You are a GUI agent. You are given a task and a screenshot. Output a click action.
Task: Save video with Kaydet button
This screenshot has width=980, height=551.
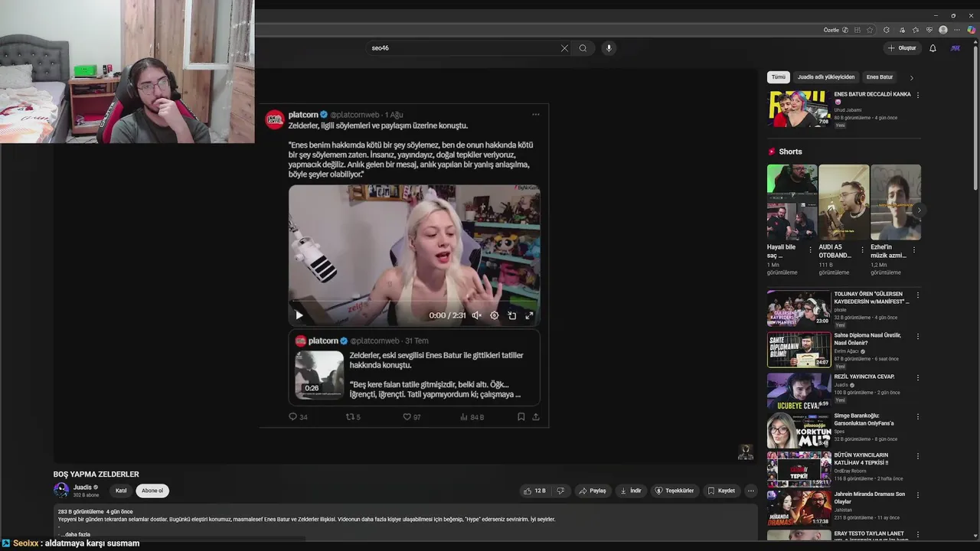point(721,491)
